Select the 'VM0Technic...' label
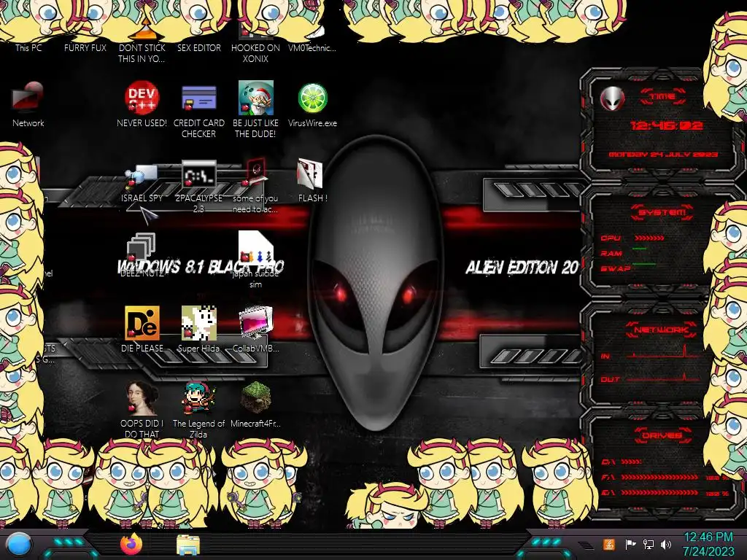 pyautogui.click(x=312, y=47)
